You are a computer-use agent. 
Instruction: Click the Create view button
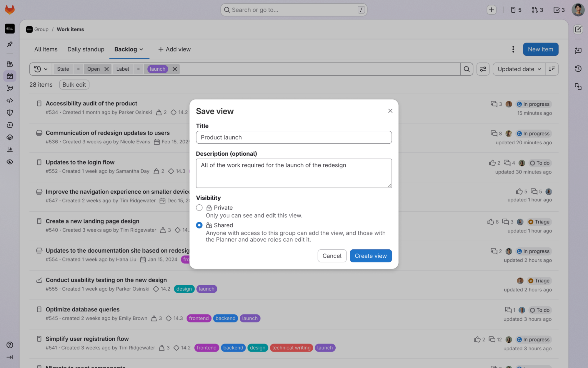click(370, 256)
